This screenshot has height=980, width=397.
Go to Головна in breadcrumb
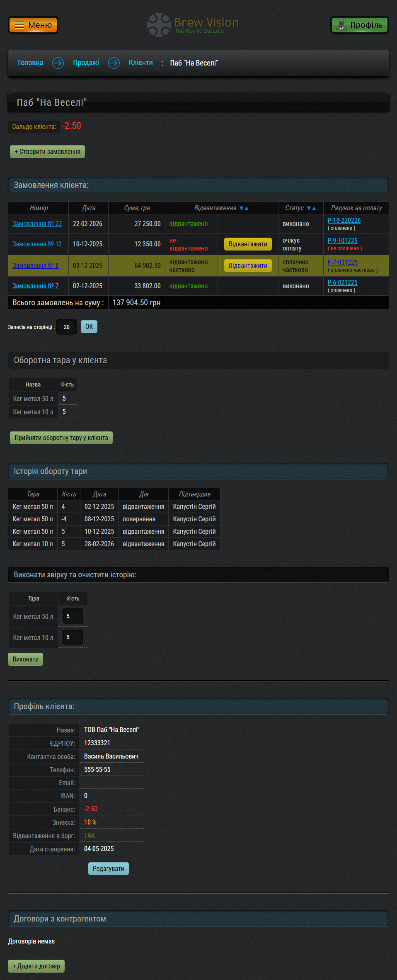pos(30,63)
